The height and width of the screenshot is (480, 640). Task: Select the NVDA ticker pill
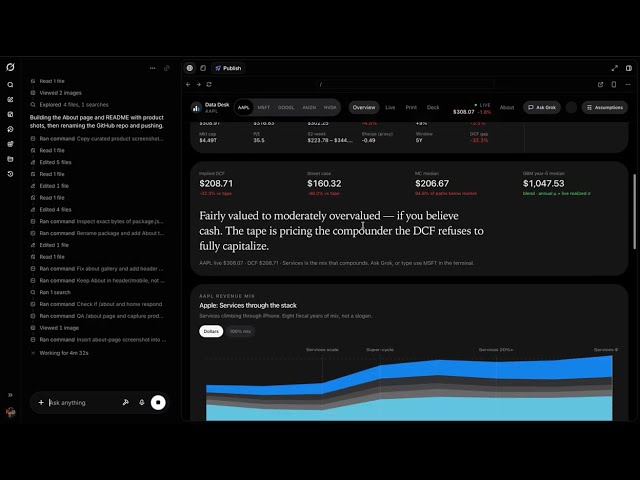pos(330,107)
